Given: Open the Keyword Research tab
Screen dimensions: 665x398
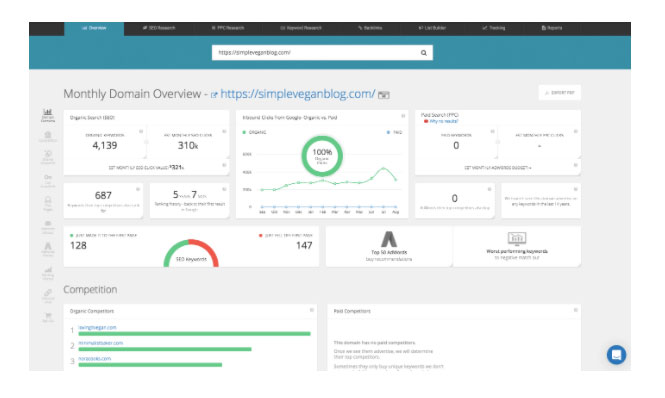Looking at the screenshot, I should click(301, 28).
